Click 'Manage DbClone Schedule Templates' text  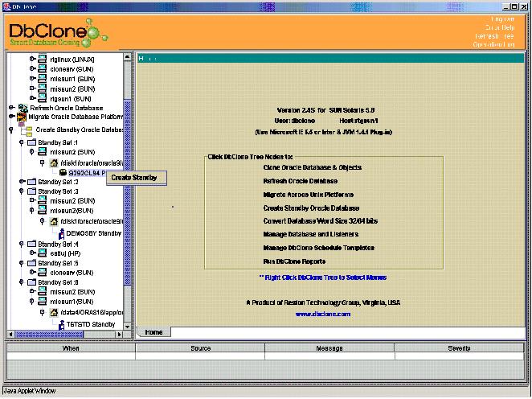click(318, 248)
